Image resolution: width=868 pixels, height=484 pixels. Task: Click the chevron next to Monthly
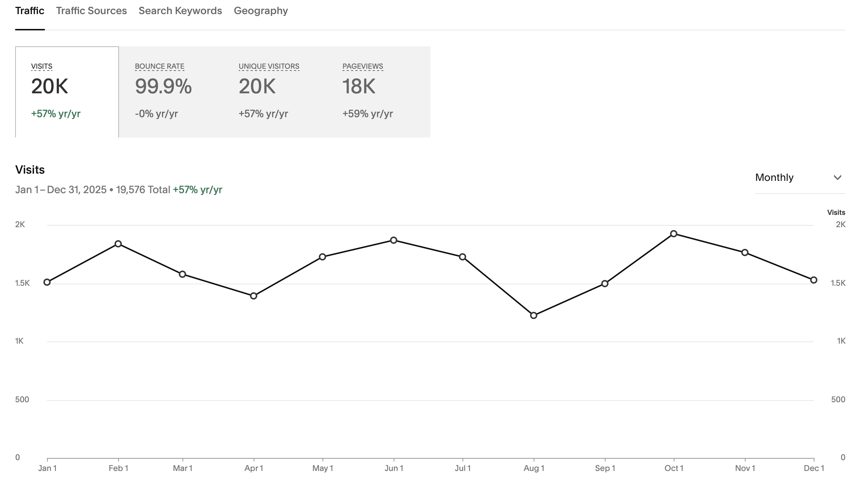pyautogui.click(x=838, y=178)
